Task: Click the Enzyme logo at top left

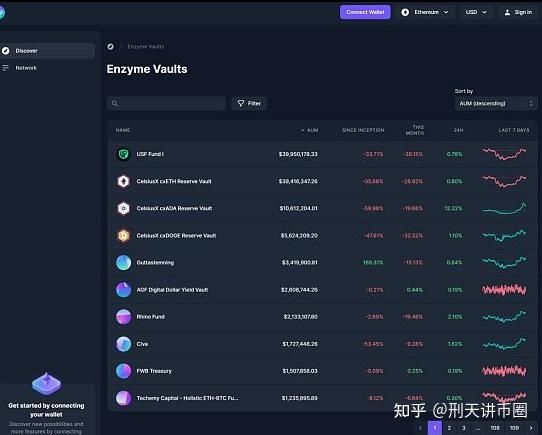Action: click(3, 12)
